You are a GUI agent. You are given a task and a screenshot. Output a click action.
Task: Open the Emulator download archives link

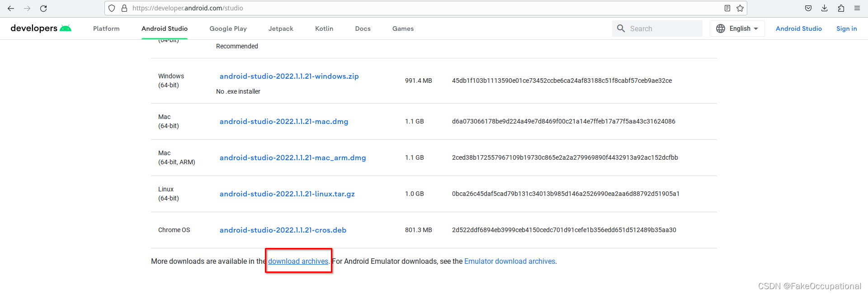click(x=509, y=262)
